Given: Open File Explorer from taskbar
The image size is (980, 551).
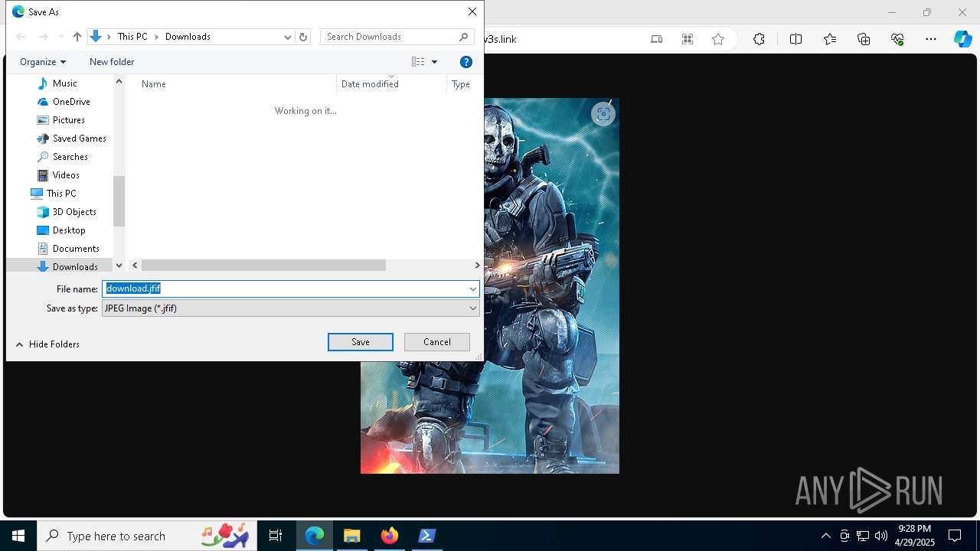Looking at the screenshot, I should [352, 536].
